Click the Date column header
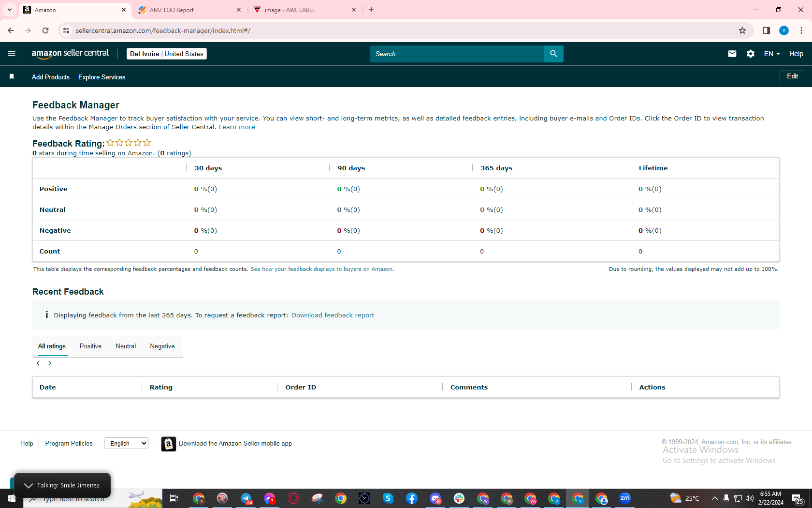The width and height of the screenshot is (812, 508). coord(48,388)
